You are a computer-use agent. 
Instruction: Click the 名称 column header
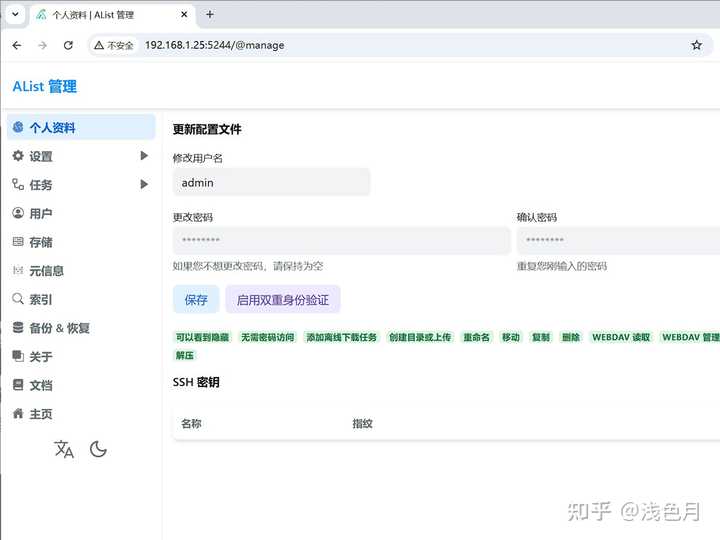coord(191,423)
